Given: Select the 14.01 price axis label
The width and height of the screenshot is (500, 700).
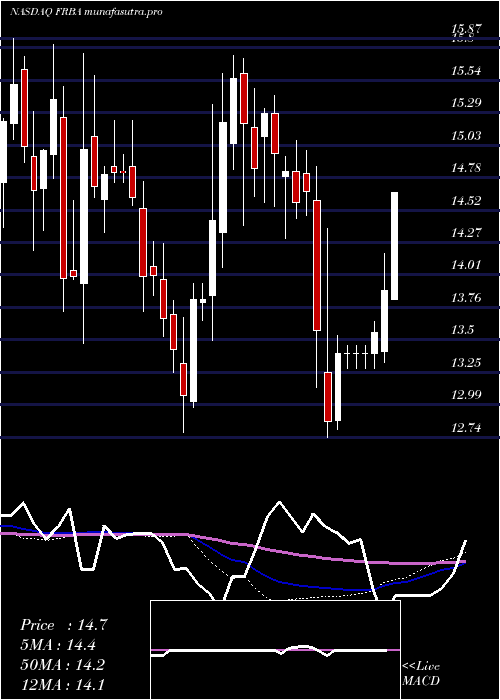Looking at the screenshot, I should [466, 265].
